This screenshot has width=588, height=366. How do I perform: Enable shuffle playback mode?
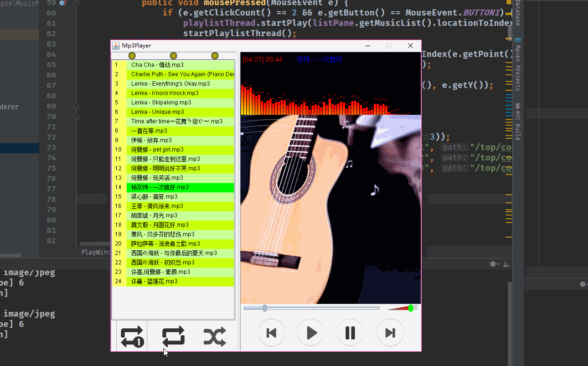215,337
